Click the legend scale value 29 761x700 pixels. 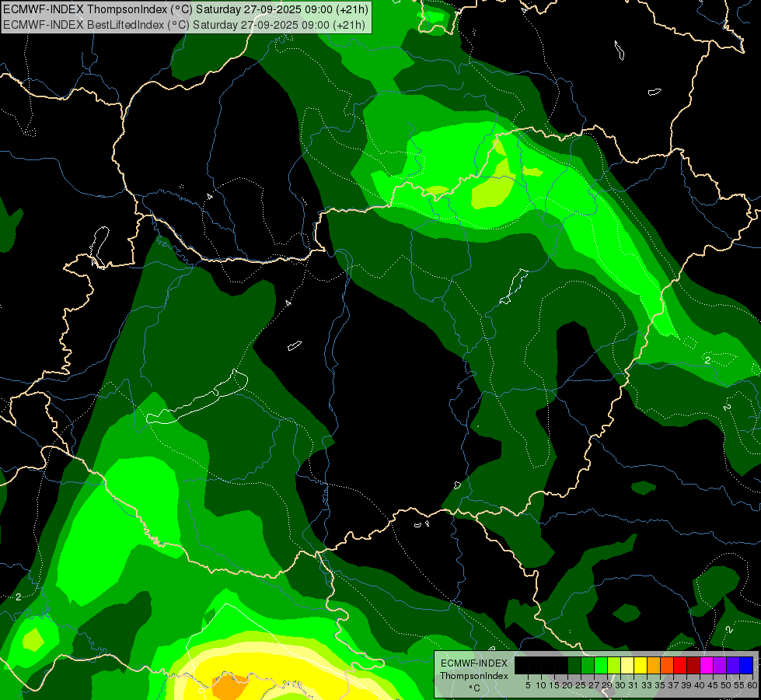pyautogui.click(x=607, y=685)
